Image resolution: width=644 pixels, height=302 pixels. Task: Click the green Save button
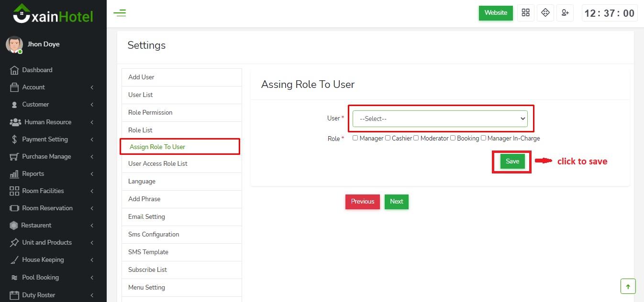tap(512, 162)
